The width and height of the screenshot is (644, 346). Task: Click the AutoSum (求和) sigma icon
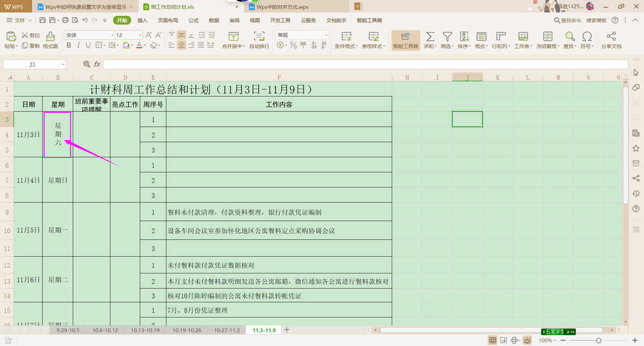pos(430,36)
